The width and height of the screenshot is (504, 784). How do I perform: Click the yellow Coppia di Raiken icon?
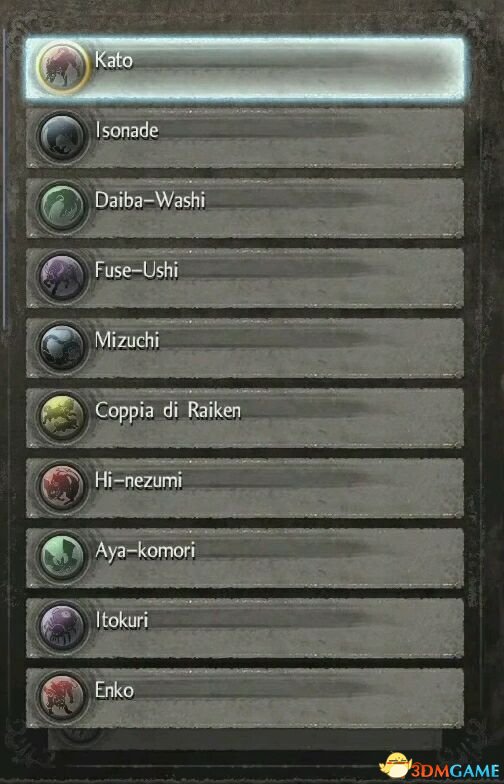point(62,417)
